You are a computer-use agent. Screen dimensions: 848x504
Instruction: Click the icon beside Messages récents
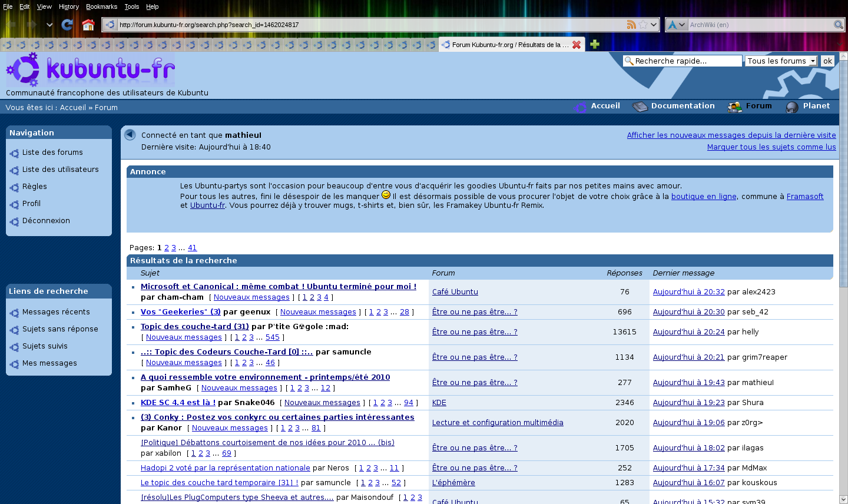(14, 313)
